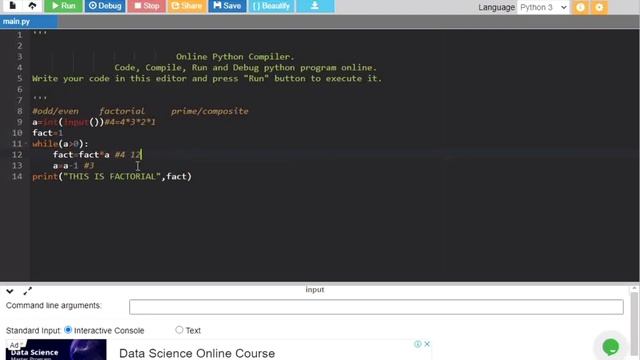Open the Data Science Online Course link
Viewport: 640px width, 360px height.
pyautogui.click(x=197, y=353)
